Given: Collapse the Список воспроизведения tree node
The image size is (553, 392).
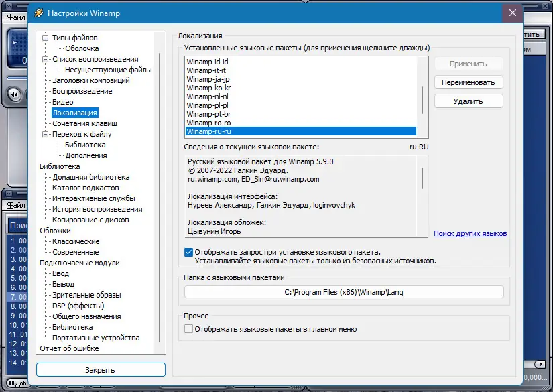Looking at the screenshot, I should coord(46,59).
